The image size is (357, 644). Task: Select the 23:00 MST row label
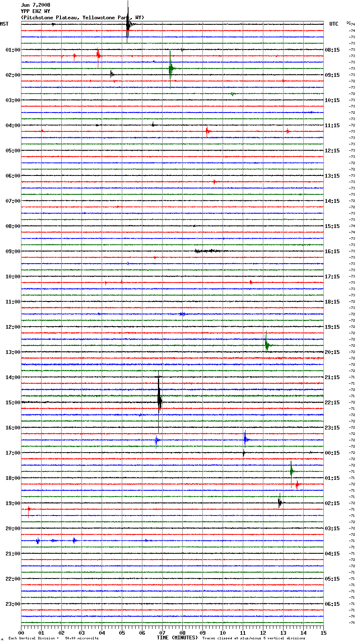coord(13,604)
